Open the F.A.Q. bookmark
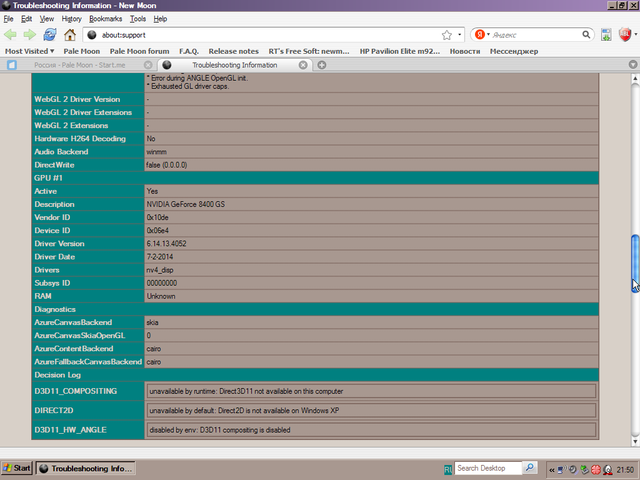This screenshot has height=480, width=640. click(x=189, y=51)
